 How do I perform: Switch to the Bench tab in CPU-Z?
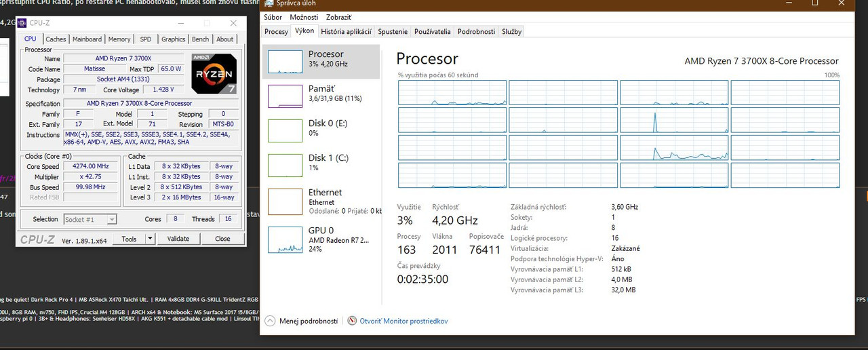click(x=200, y=39)
